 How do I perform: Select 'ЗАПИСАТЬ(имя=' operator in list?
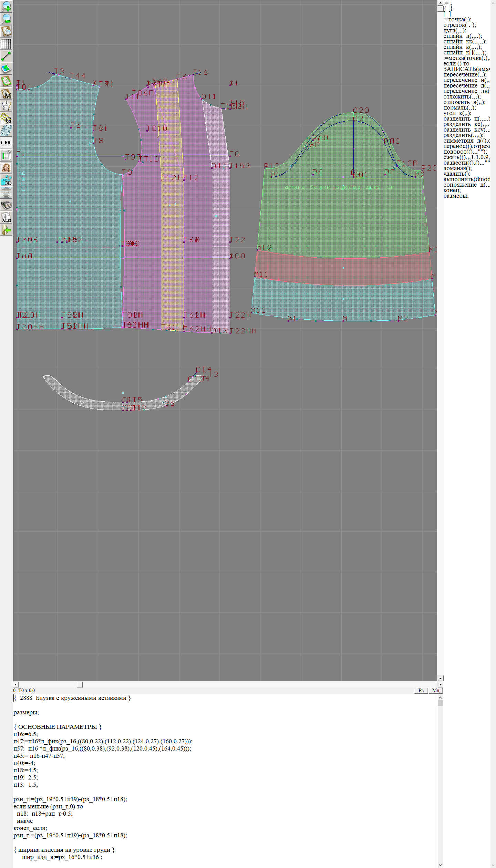[x=467, y=69]
